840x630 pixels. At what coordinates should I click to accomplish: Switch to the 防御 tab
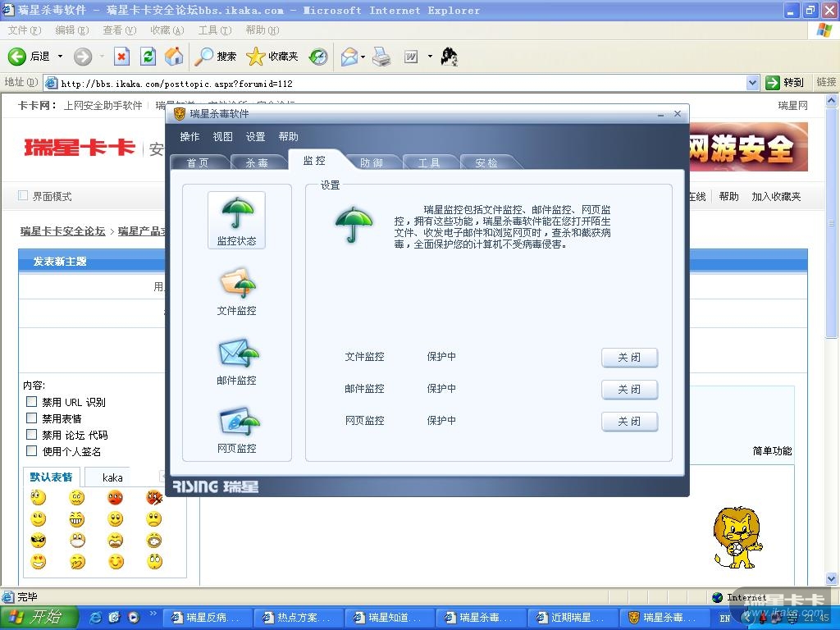coord(372,162)
